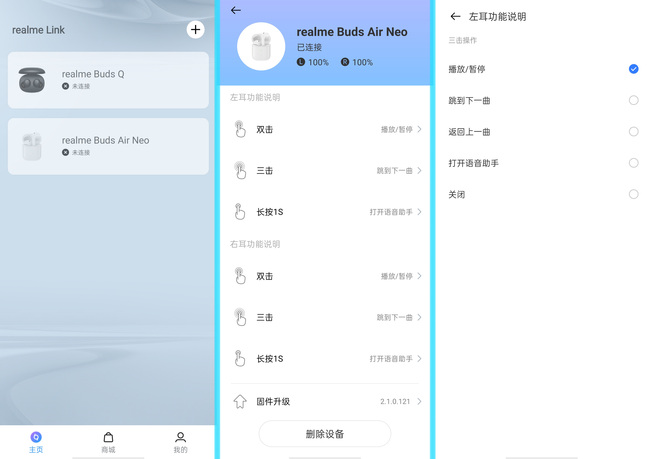This screenshot has width=650, height=459.
Task: Select the 关闭 radio option
Action: coord(633,194)
